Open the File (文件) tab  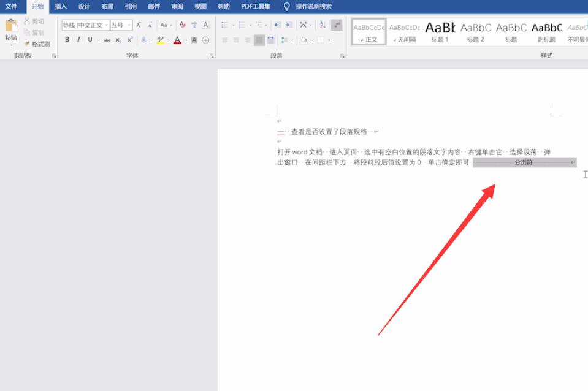click(11, 6)
